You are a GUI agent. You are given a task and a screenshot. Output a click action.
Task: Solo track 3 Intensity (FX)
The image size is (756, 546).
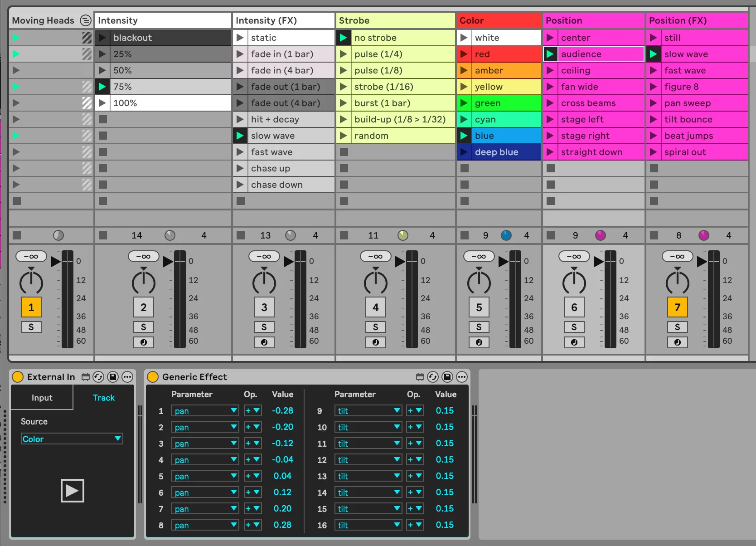pos(264,327)
